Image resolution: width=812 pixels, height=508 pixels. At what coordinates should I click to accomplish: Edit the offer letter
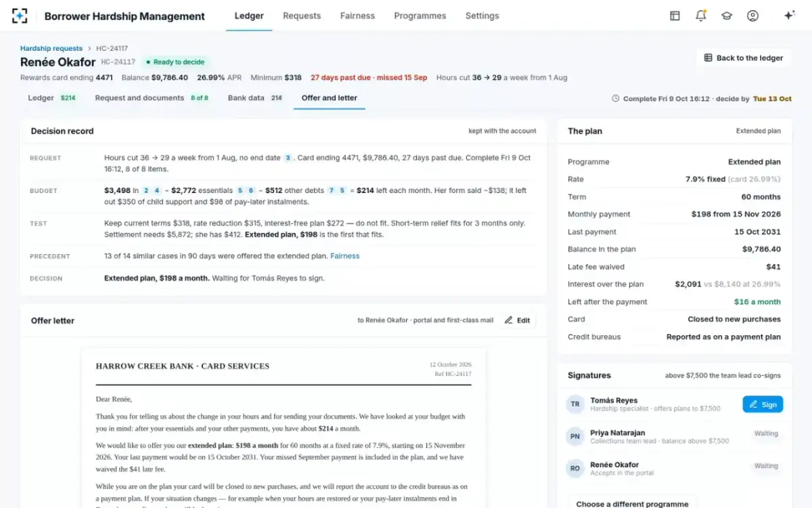tap(518, 320)
